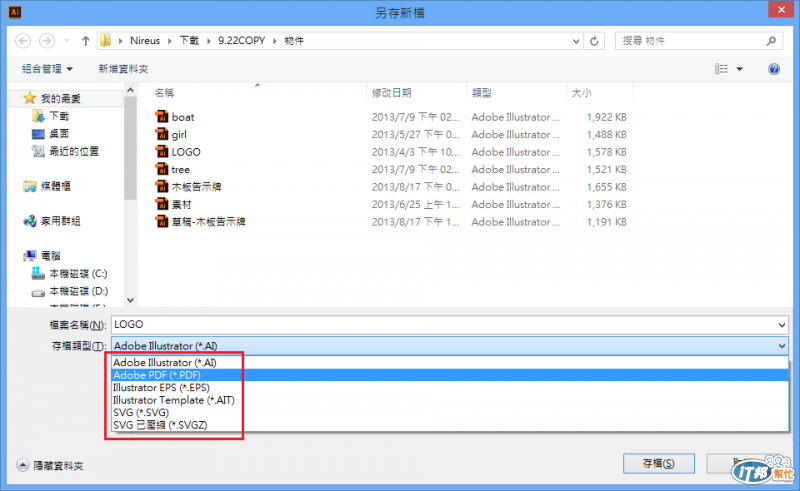Click 木板告示牌 file's Illustrator icon

coord(162,187)
